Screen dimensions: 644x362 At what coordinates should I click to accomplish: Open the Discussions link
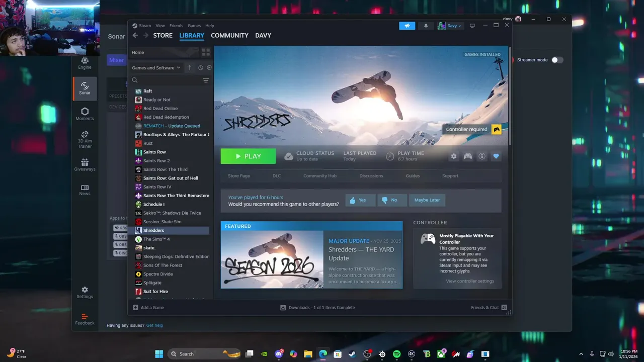click(x=371, y=176)
